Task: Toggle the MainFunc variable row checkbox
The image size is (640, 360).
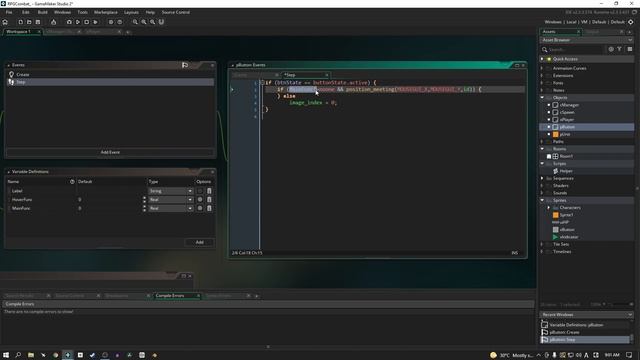Action: click(x=9, y=208)
